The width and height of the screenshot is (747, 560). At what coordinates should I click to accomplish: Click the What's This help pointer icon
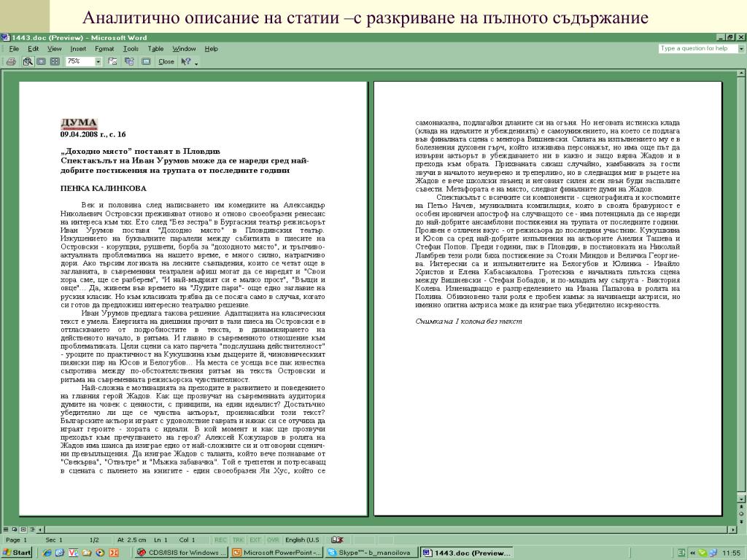click(x=186, y=61)
